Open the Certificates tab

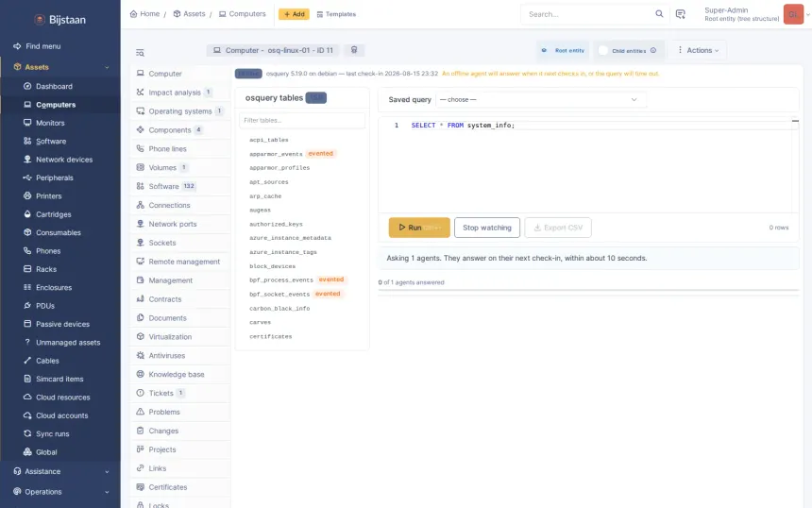pos(180,487)
